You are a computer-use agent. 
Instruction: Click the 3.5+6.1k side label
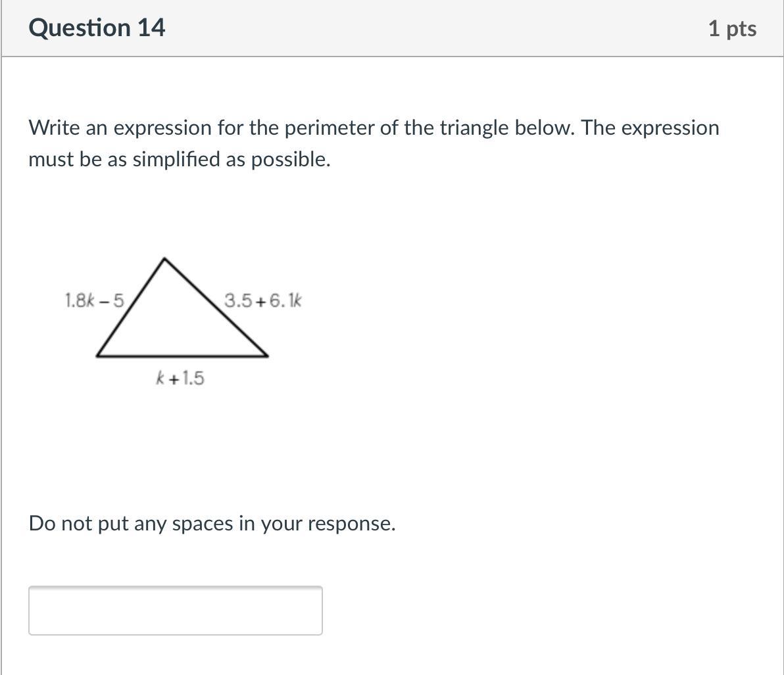pyautogui.click(x=262, y=301)
